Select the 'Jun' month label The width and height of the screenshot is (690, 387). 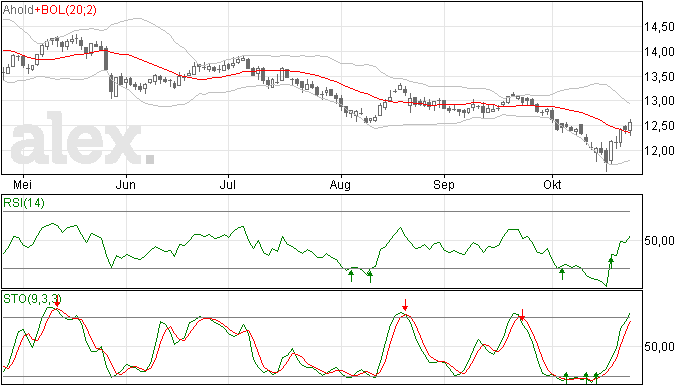(126, 184)
